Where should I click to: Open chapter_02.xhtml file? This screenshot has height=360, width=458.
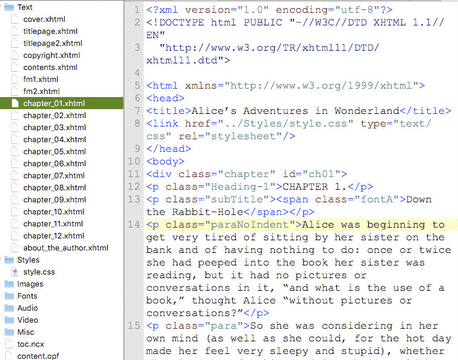[x=55, y=116]
